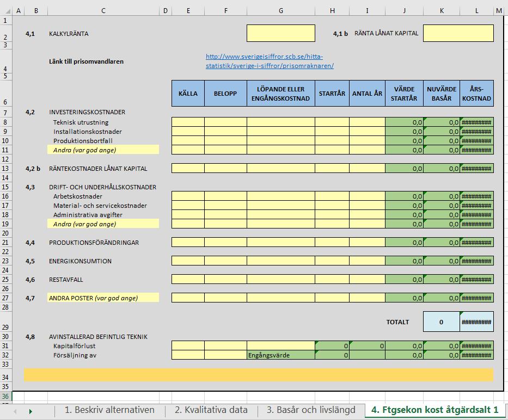Select the VÄRDE STARTÅR header cell
This screenshot has width=508, height=420.
point(404,93)
